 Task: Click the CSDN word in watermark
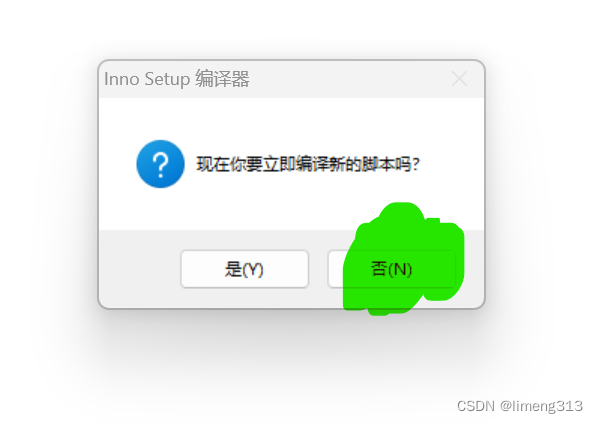pos(476,406)
